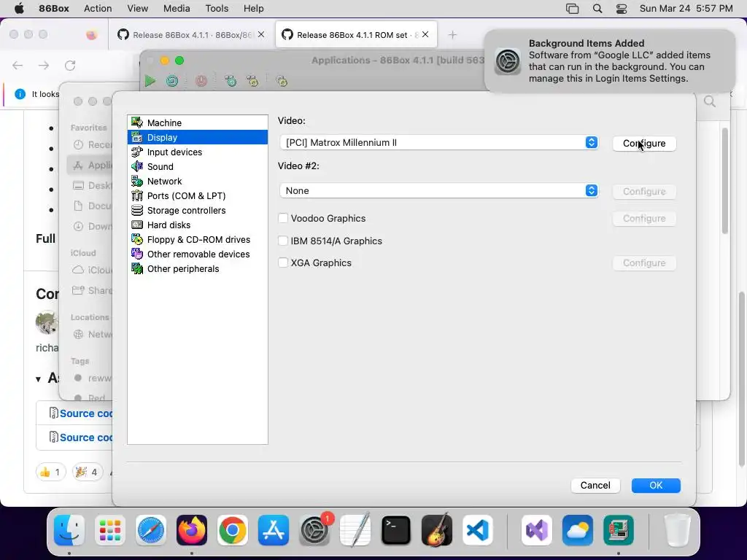Click OK to save settings
Image resolution: width=747 pixels, height=560 pixels.
point(656,485)
